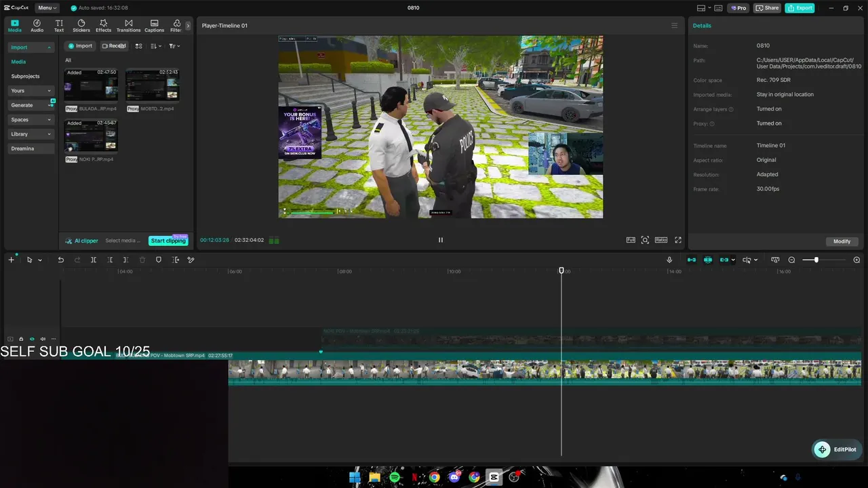868x488 pixels.
Task: Lock the main track
Action: point(21,339)
